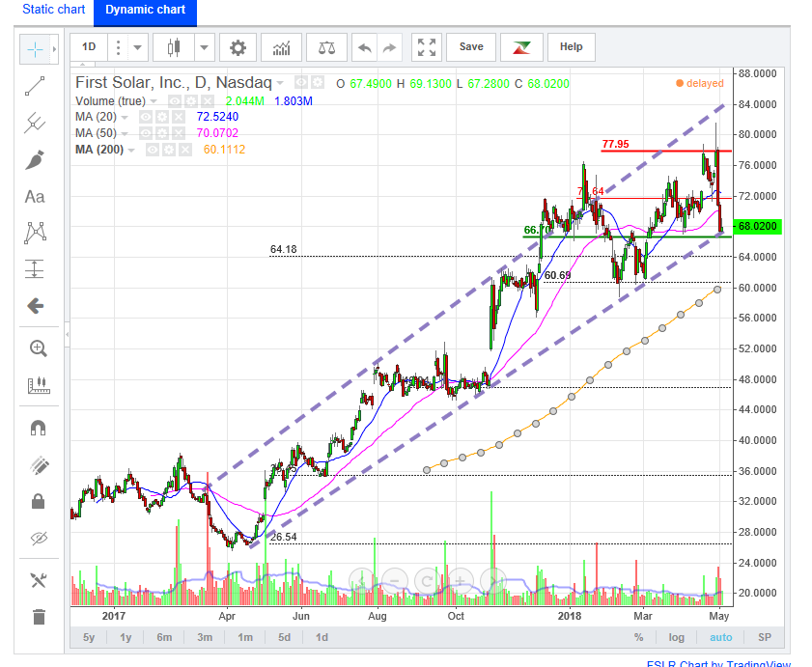Toggle stay-in-drawing-mode pencil icon
812x667 pixels.
(x=39, y=465)
